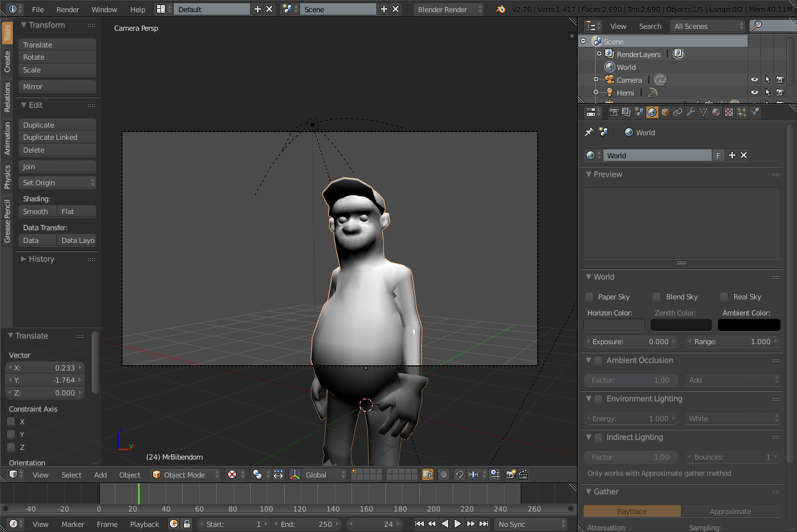Viewport: 797px width, 532px height.
Task: Open the Render menu
Action: [67, 9]
